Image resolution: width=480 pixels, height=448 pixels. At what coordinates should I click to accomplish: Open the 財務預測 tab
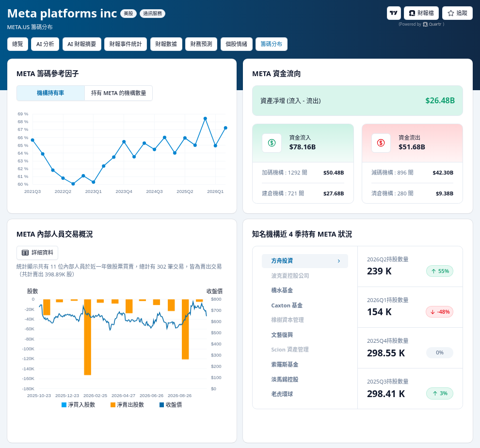coord(201,44)
